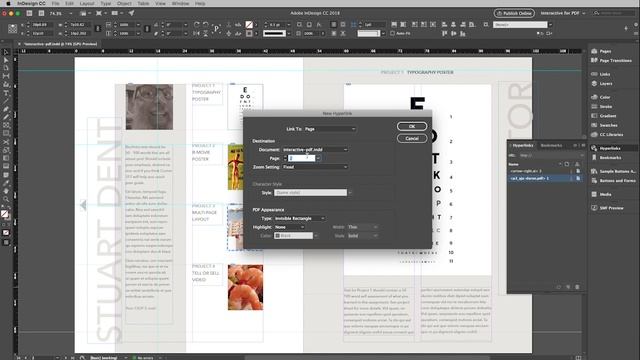Click the flip horizontal icon in control bar
The height and width of the screenshot is (360, 640).
197,33
